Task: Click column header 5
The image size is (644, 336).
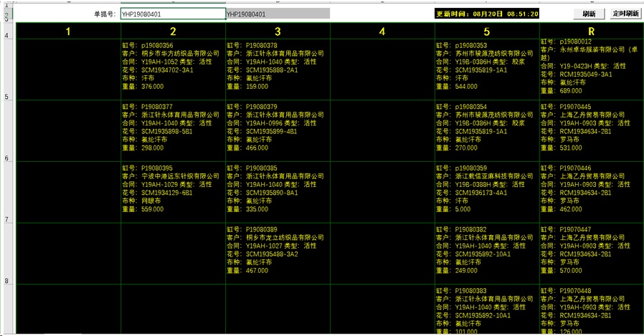Action: pyautogui.click(x=487, y=31)
